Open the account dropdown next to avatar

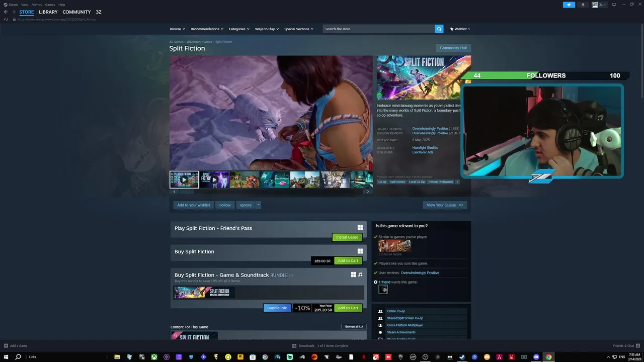click(x=602, y=5)
